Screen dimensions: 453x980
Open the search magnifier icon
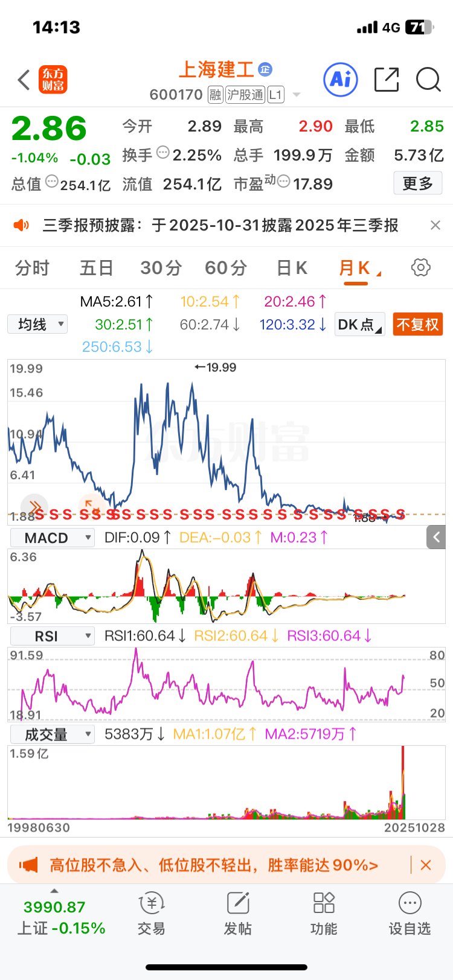(428, 80)
